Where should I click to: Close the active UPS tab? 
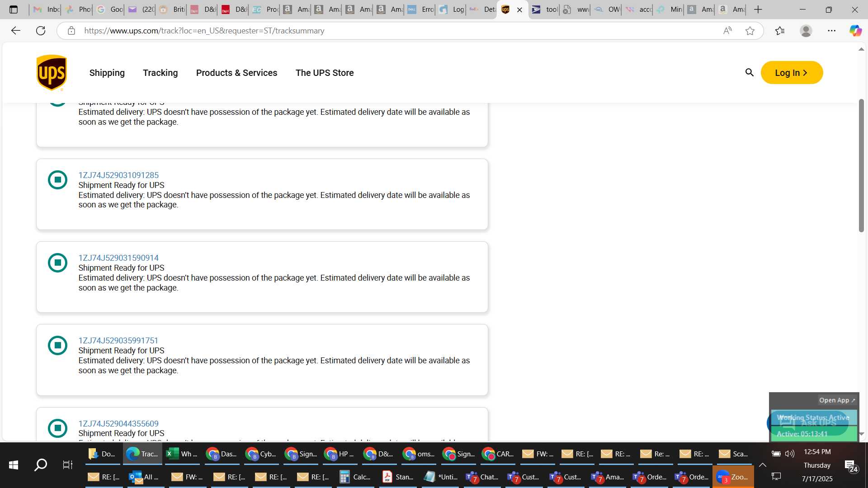519,9
